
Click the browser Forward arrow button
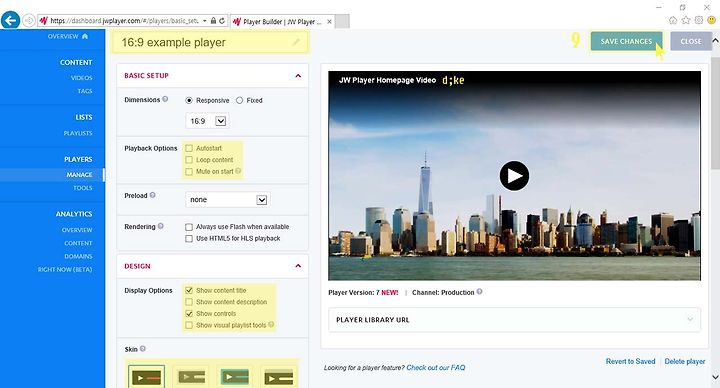[28, 21]
